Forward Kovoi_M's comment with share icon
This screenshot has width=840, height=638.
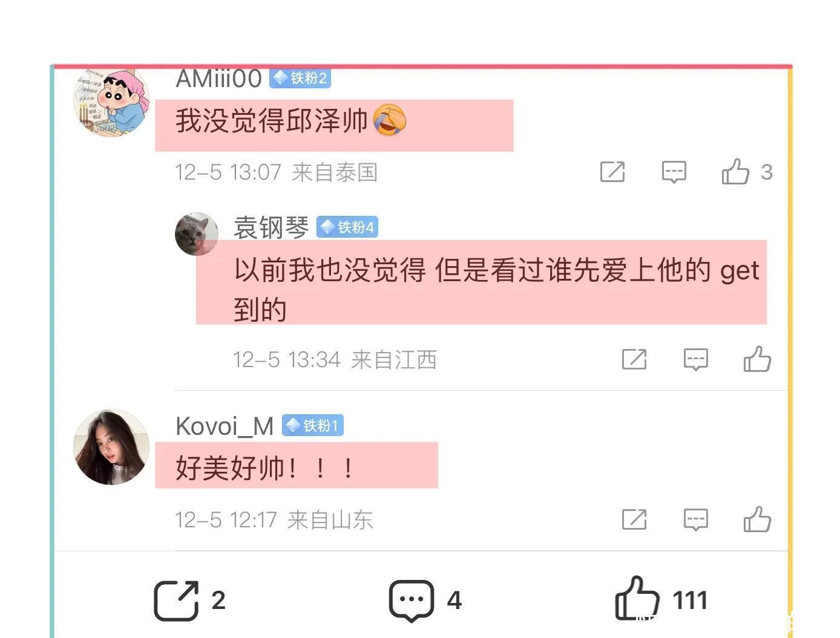[x=634, y=519]
